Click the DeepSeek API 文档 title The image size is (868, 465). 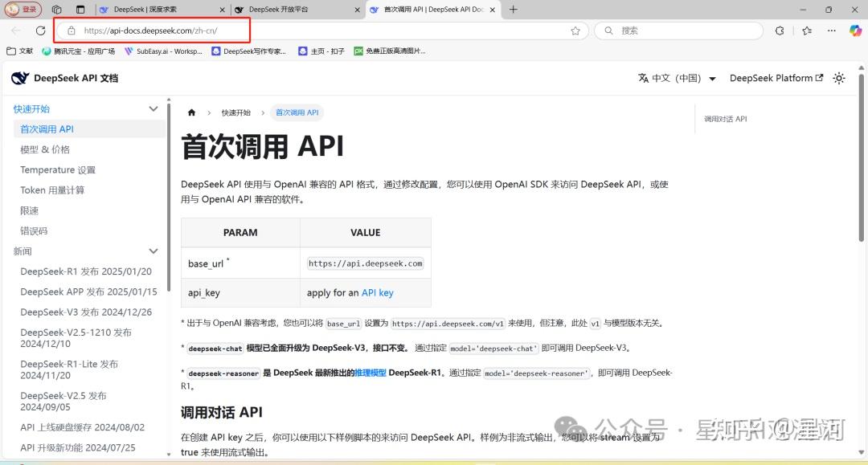[76, 79]
